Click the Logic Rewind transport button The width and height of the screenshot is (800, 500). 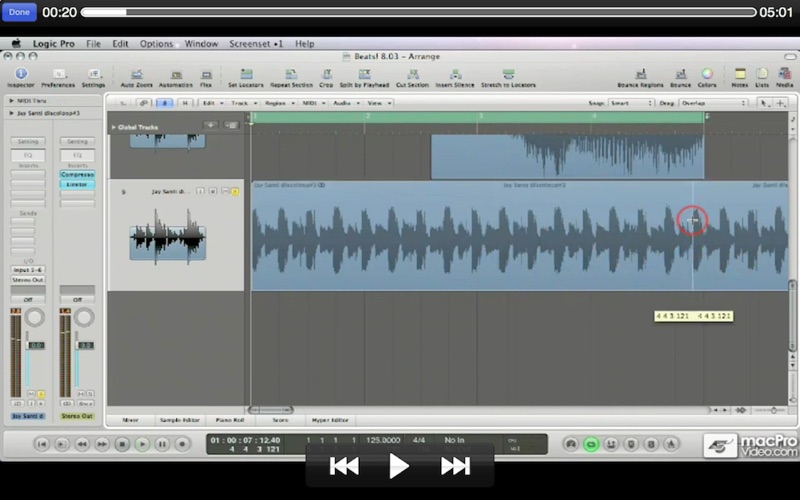[82, 444]
